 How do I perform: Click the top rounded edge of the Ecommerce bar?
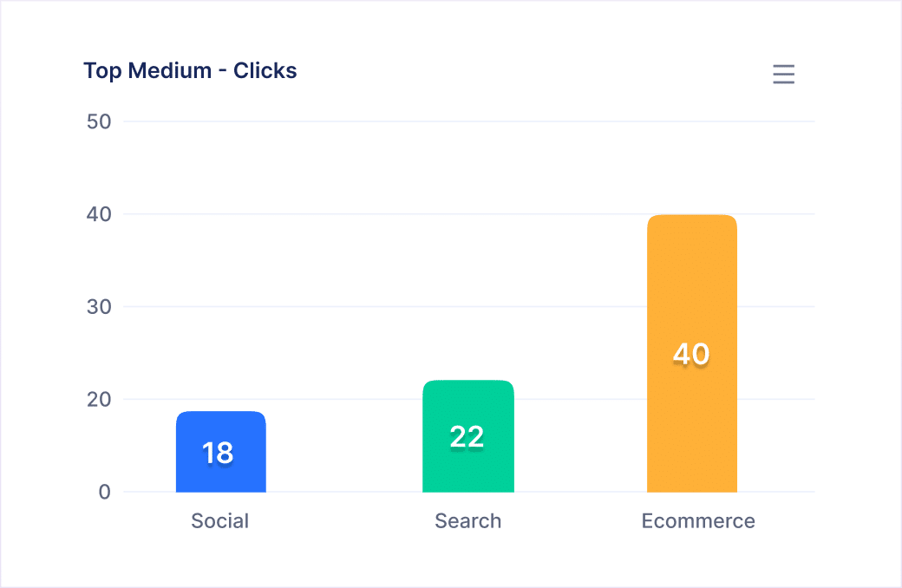click(x=691, y=219)
